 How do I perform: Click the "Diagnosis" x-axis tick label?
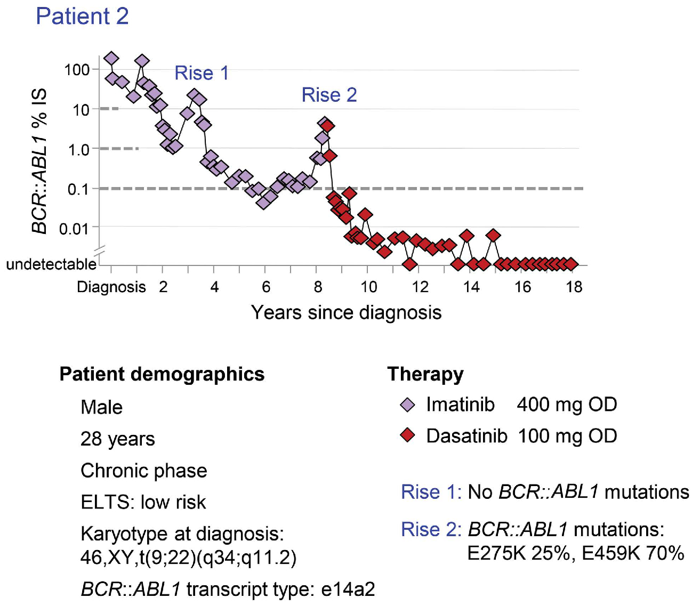111,287
